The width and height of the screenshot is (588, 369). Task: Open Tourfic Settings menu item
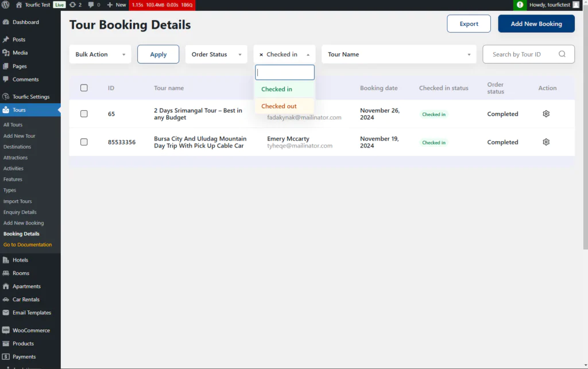point(30,96)
